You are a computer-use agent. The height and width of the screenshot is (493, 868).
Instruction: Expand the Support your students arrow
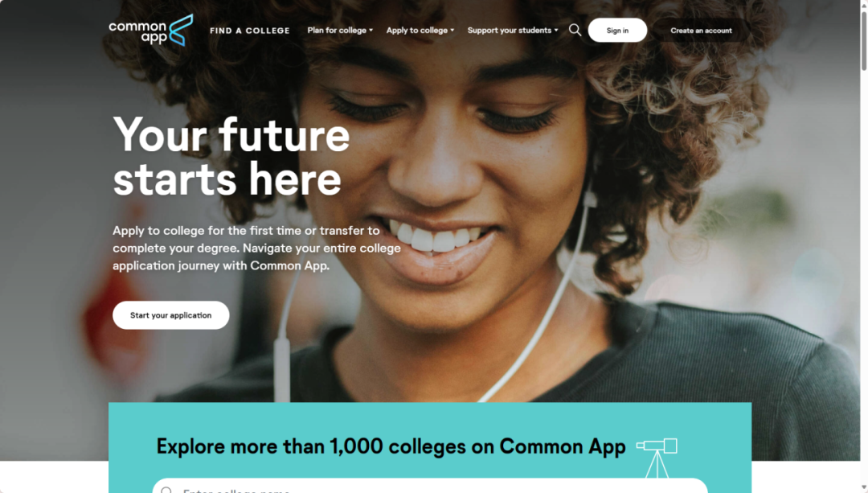[x=556, y=31]
